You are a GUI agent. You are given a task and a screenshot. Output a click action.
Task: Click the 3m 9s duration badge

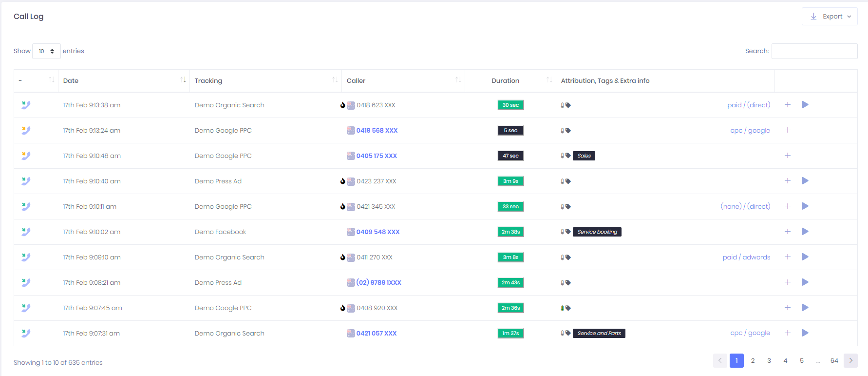point(510,181)
